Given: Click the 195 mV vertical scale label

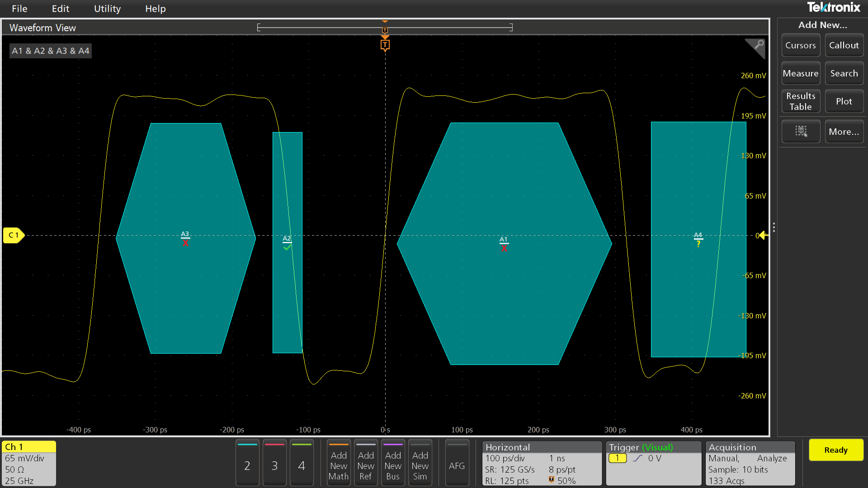Looking at the screenshot, I should [x=753, y=116].
